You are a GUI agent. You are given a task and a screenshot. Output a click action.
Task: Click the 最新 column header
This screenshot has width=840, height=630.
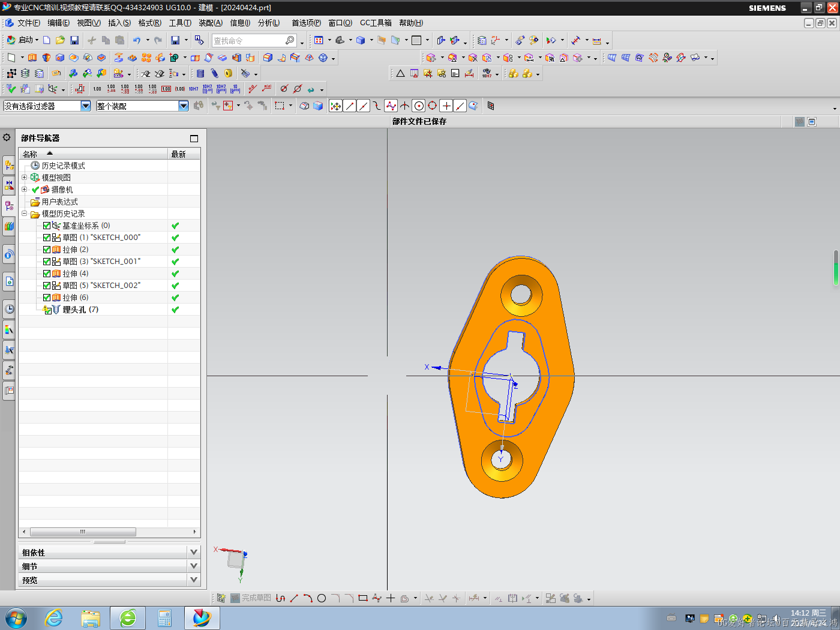pyautogui.click(x=184, y=154)
